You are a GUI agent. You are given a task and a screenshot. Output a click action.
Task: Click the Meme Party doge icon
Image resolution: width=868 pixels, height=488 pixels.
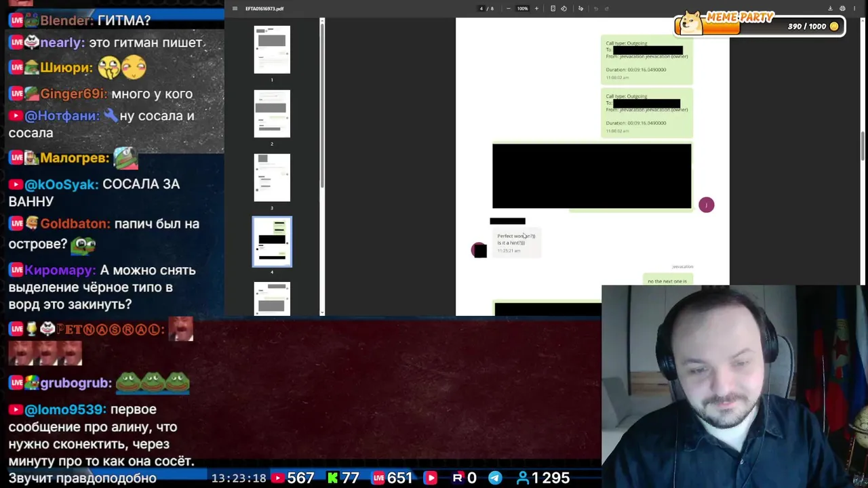[x=690, y=22]
